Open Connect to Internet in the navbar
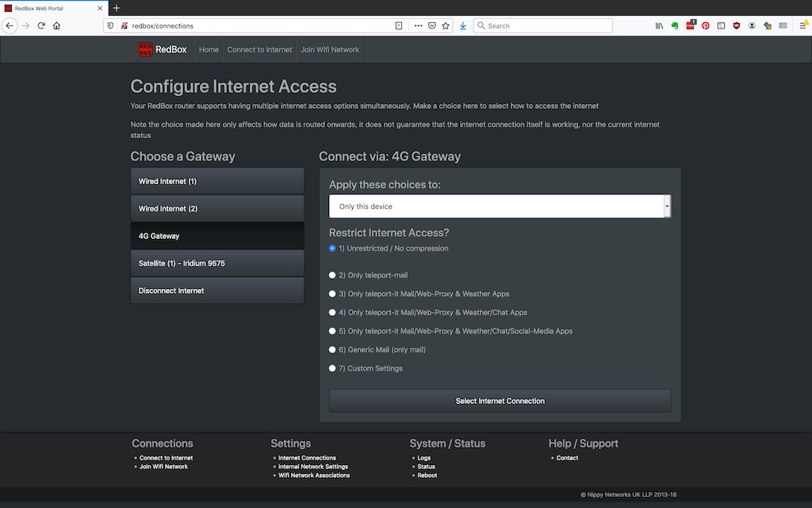 pos(259,50)
